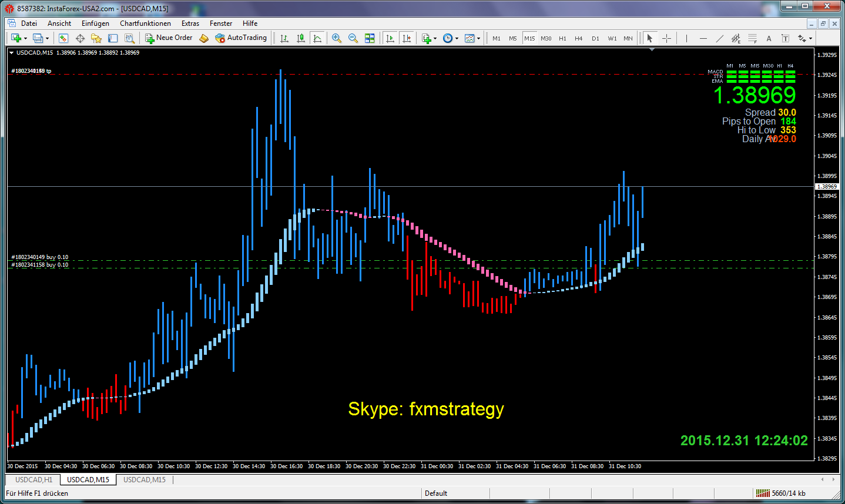Select the arrows objects tool icon
The height and width of the screenshot is (504, 845).
click(802, 38)
